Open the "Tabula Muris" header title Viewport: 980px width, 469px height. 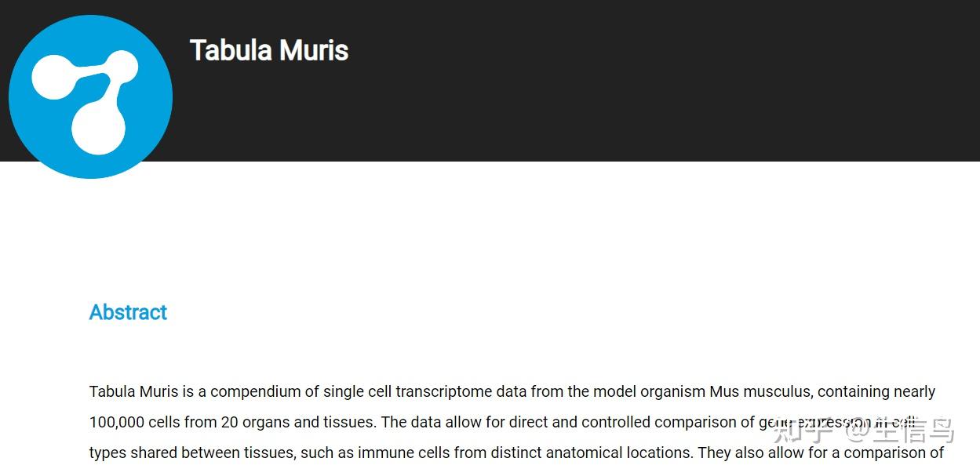[268, 50]
